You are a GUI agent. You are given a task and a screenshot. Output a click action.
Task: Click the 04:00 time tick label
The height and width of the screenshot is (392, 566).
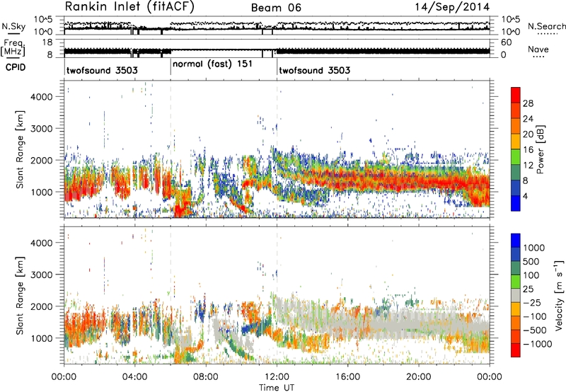pyautogui.click(x=134, y=376)
